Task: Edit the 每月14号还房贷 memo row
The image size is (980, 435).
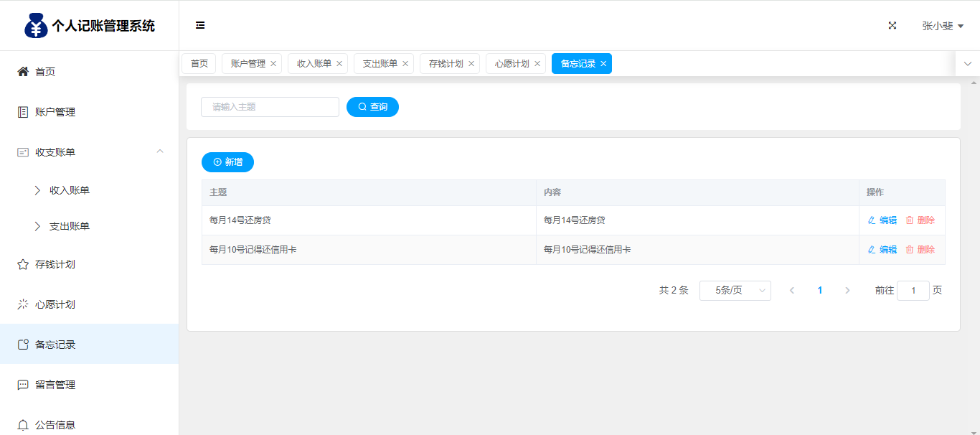Action: click(882, 220)
